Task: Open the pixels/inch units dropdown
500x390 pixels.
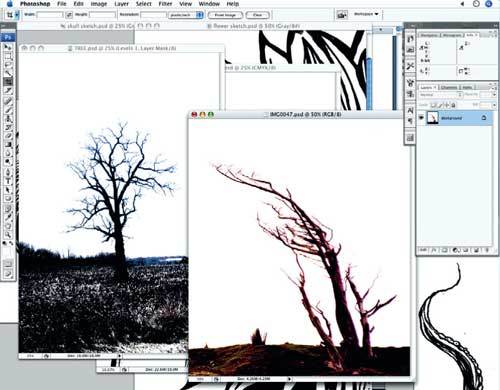Action: (185, 15)
